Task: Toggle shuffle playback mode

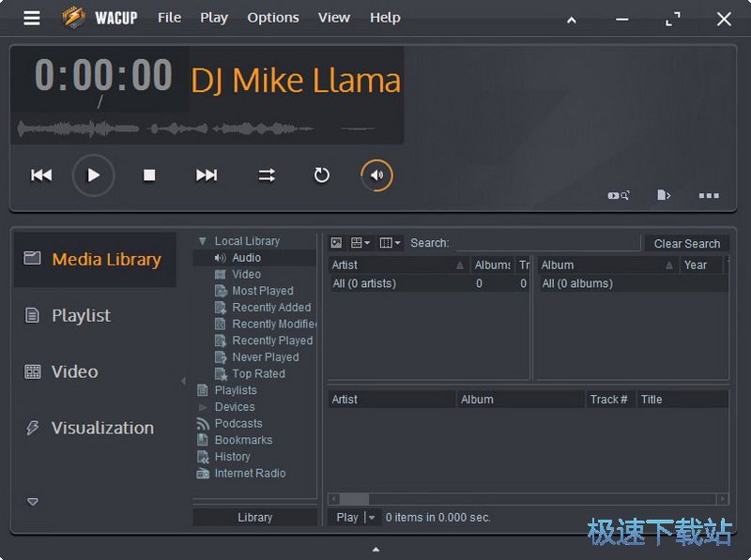Action: (267, 175)
